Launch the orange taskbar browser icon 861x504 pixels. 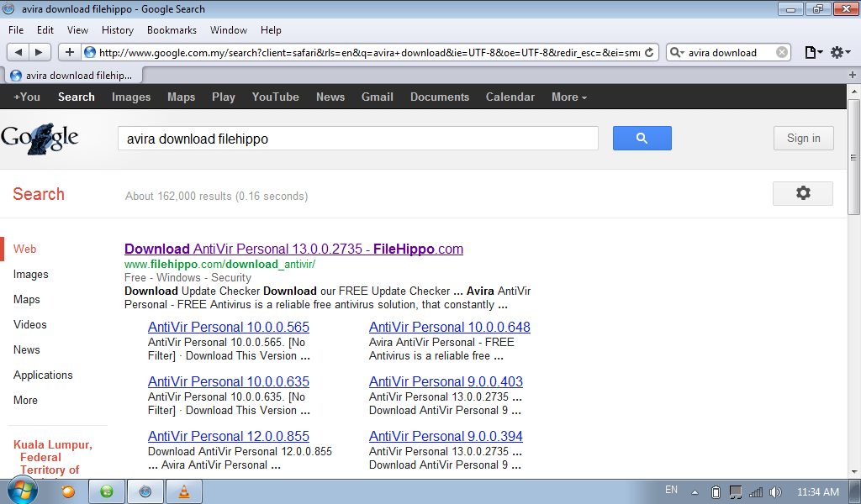pos(68,491)
